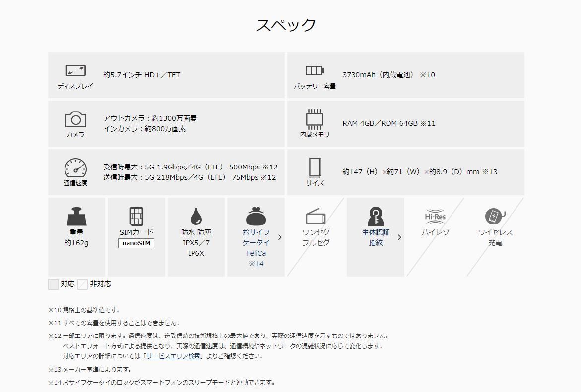This screenshot has width=581, height=392.
Task: Click the おサイフケータイ coin purse icon
Action: 256,218
